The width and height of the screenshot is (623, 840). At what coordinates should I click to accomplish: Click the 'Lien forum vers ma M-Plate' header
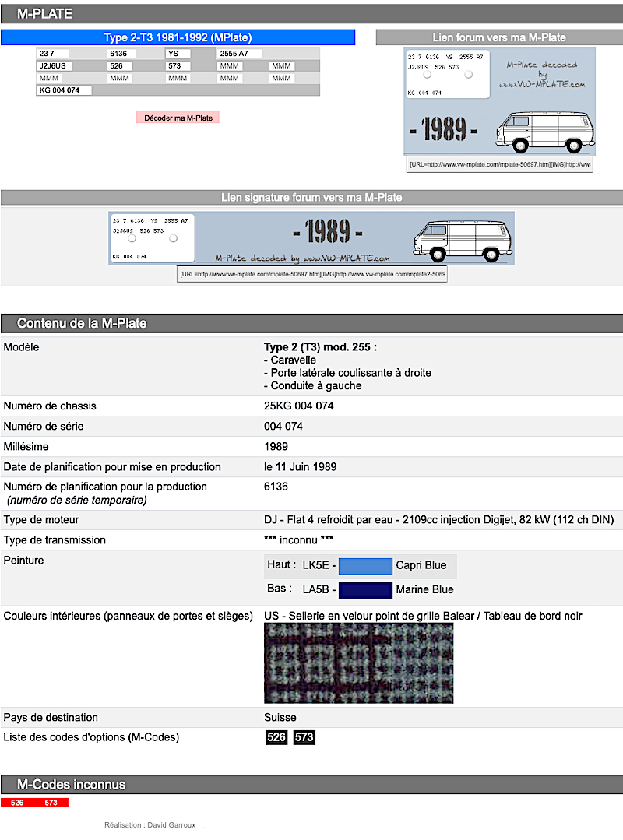(x=499, y=37)
